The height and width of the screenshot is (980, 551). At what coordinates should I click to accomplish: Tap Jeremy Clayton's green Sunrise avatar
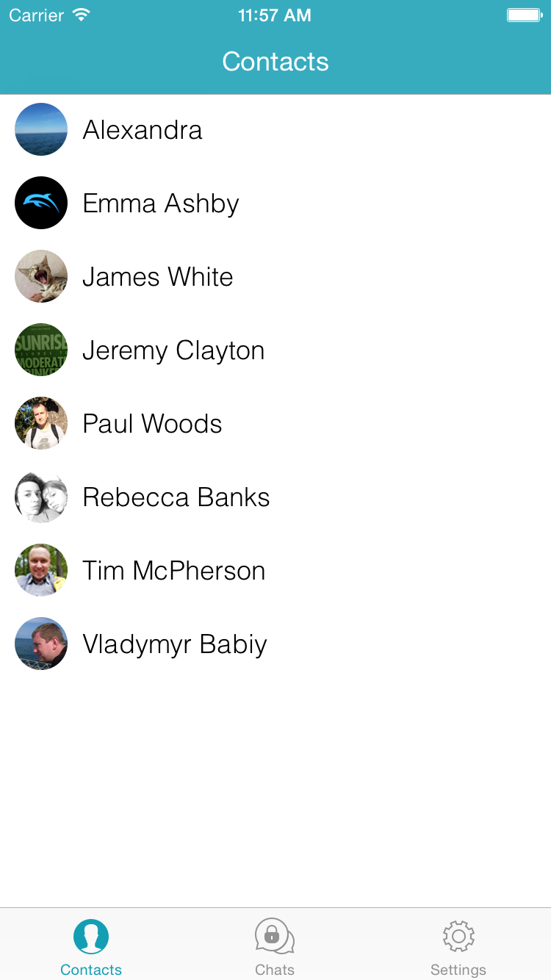pos(41,350)
